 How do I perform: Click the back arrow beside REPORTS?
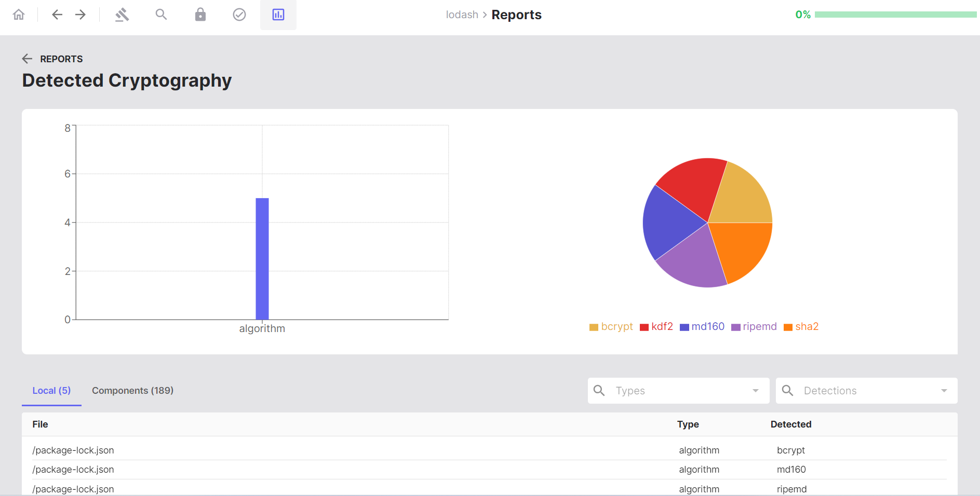point(28,59)
